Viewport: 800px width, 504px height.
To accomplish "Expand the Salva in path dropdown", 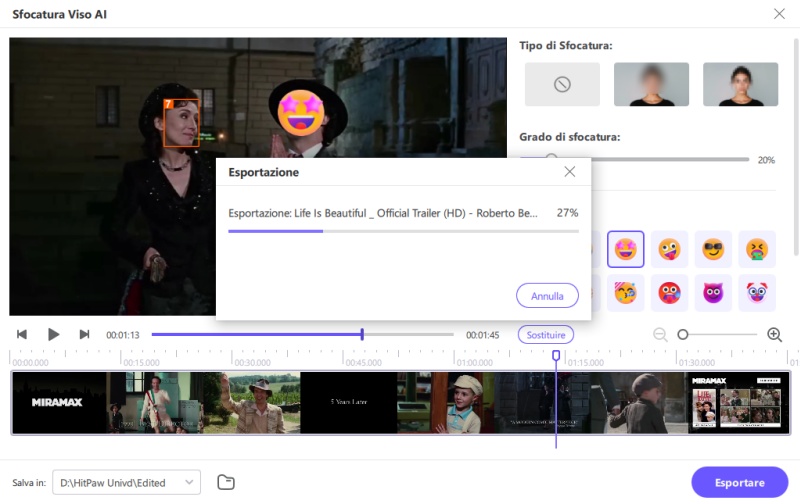I will tap(189, 483).
